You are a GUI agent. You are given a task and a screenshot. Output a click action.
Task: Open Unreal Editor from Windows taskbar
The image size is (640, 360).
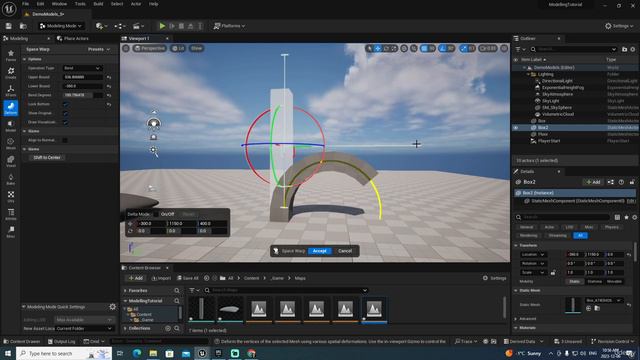202,353
